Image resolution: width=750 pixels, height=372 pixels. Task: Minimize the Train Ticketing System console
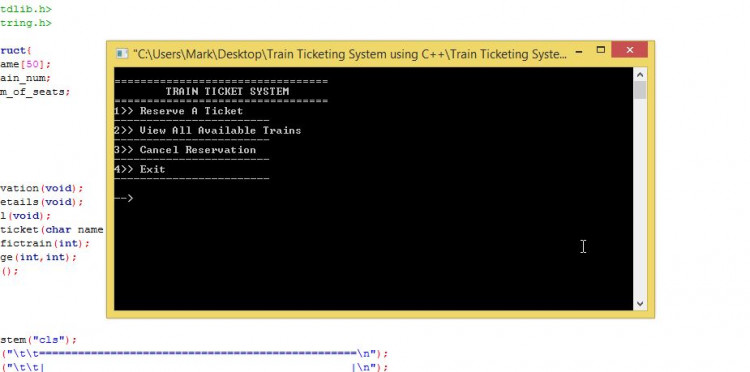579,51
